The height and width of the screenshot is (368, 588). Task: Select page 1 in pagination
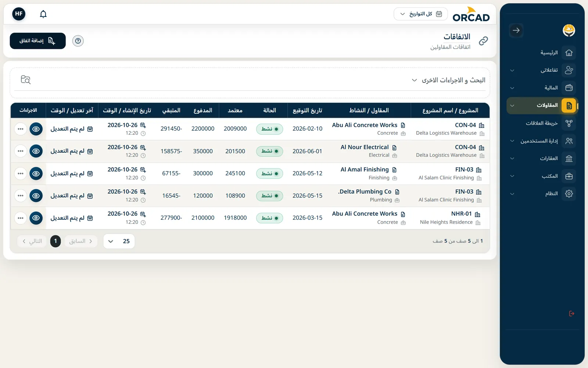click(x=55, y=241)
